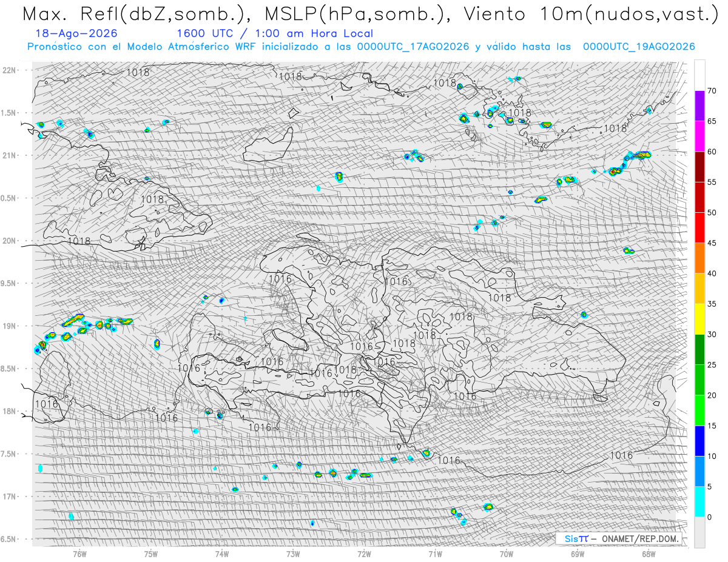The height and width of the screenshot is (562, 728).
Task: Click the date '18-Ago-2026'
Action: tap(76, 33)
